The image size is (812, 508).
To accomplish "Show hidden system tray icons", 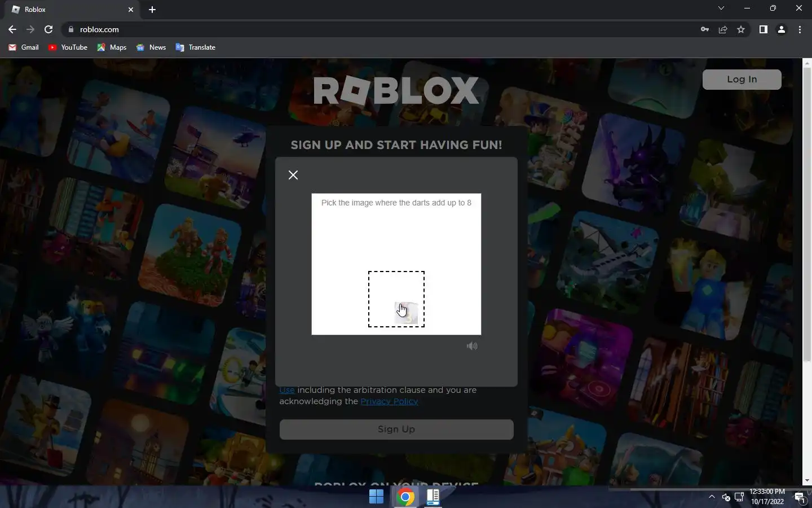I will point(712,497).
